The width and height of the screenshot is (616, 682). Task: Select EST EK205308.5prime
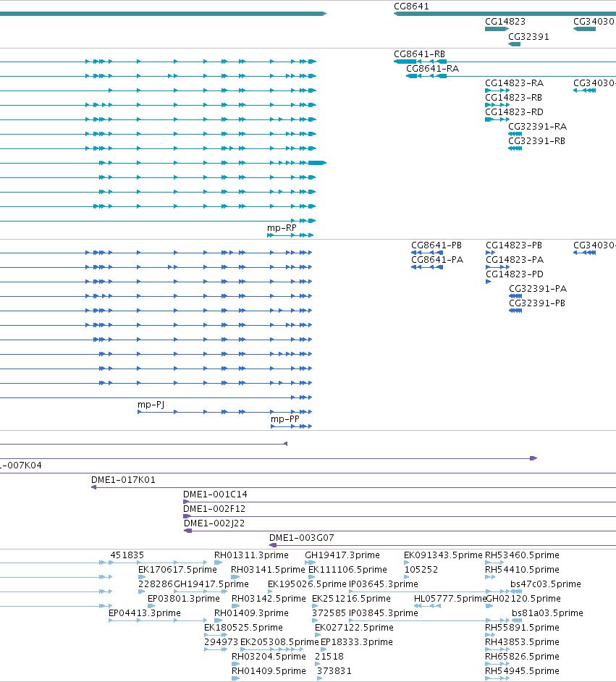coord(279,642)
